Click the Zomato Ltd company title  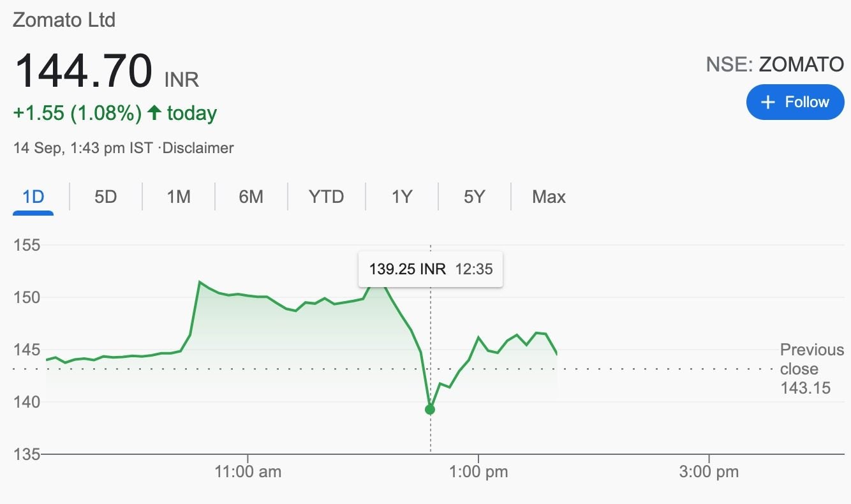point(64,20)
